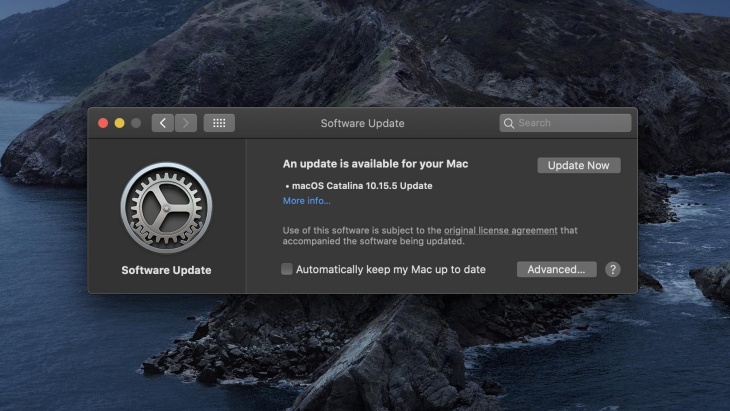Click the Update Now button
730x411 pixels.
click(579, 165)
